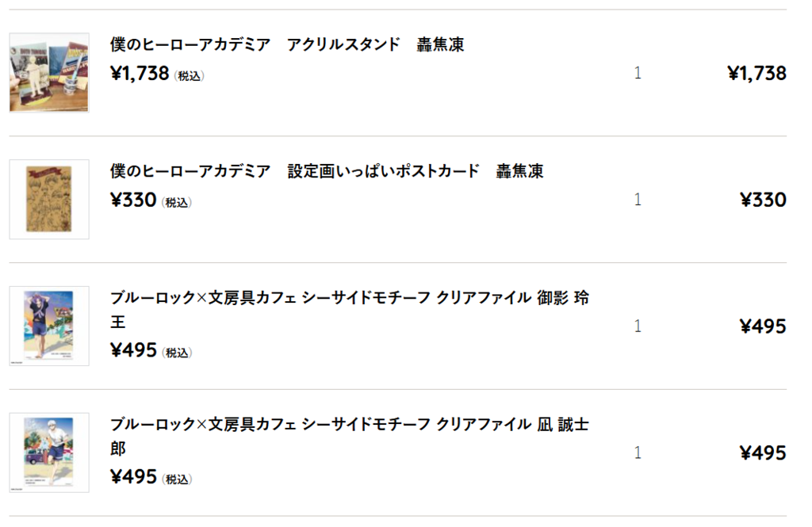This screenshot has height=527, width=812.
Task: Click the ¥495 subtotal in 御影 玲王 row
Action: click(764, 327)
